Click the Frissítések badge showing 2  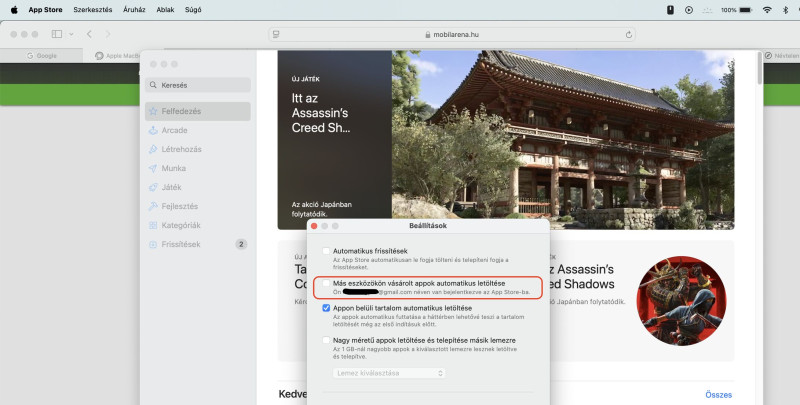pos(241,244)
